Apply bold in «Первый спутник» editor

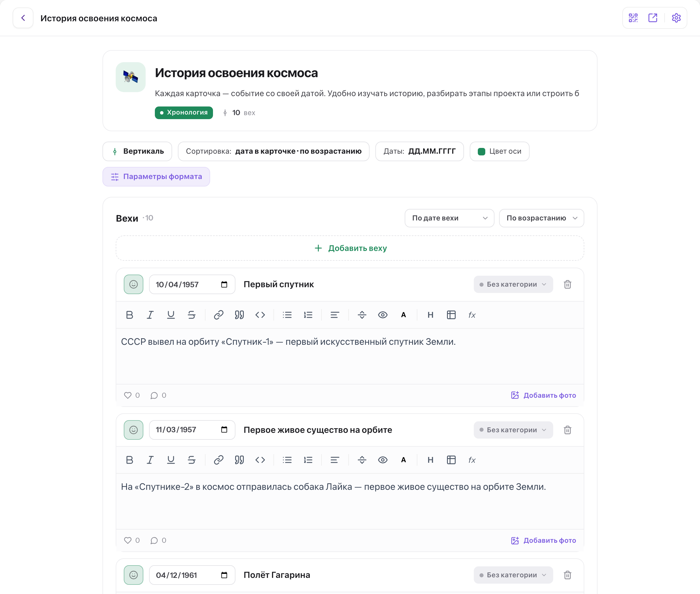(129, 315)
